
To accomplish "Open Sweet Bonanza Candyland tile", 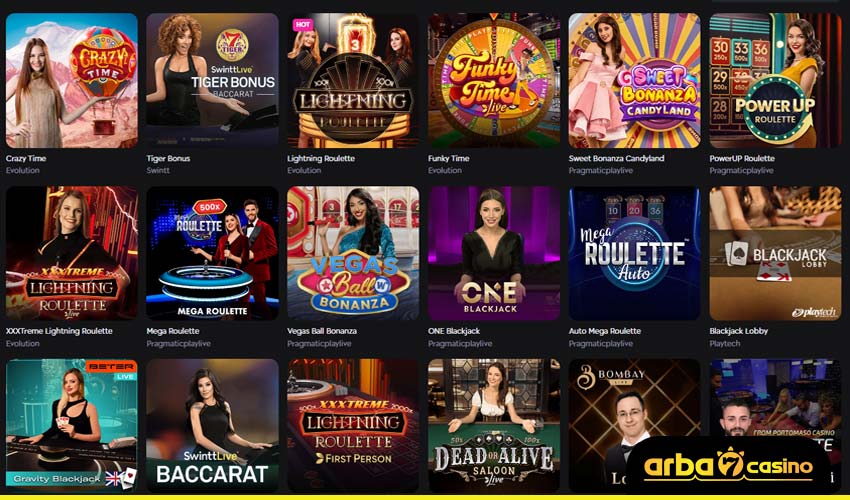I will pos(634,80).
